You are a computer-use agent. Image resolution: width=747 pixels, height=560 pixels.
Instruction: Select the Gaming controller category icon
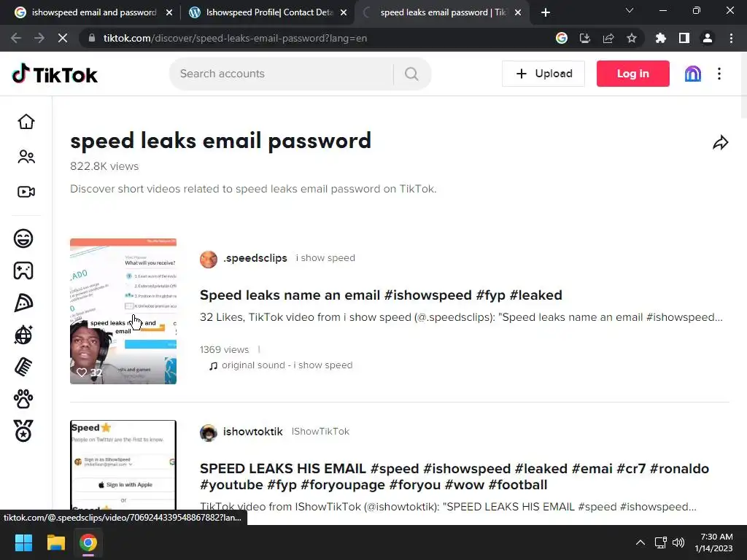pos(23,271)
